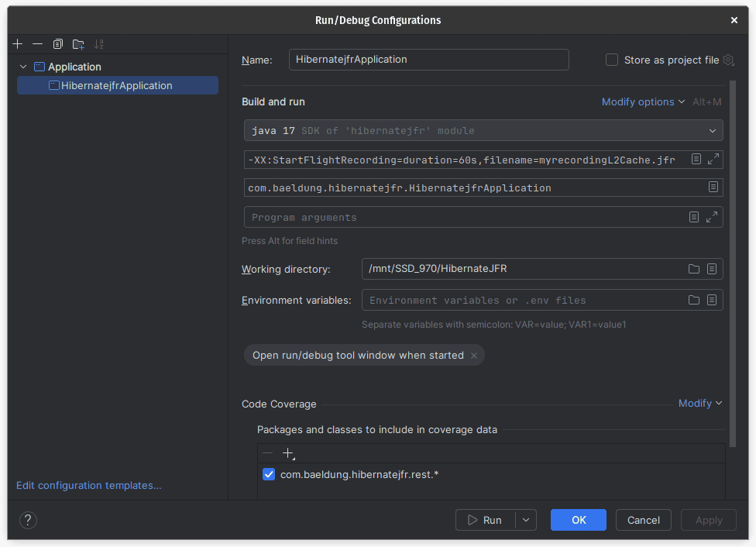Insert macros into Working directory
Image resolution: width=756 pixels, height=547 pixels.
coord(712,269)
